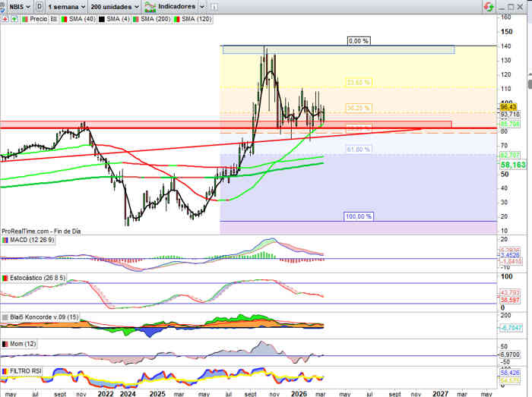The image size is (532, 397).
Task: Click the daily 'D' timeframe icon
Action: 39,5
